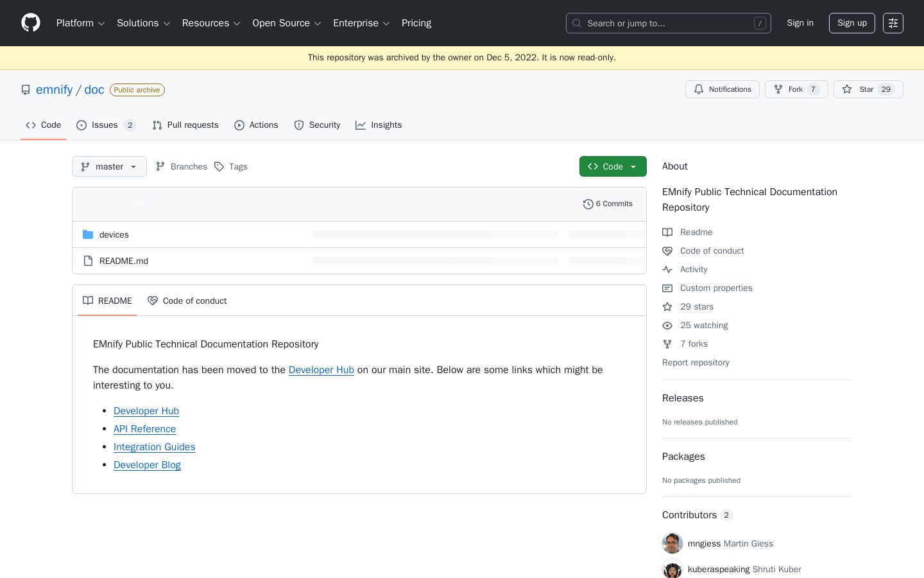The width and height of the screenshot is (924, 578).
Task: Click mngiess contributor avatar
Action: coord(672,543)
